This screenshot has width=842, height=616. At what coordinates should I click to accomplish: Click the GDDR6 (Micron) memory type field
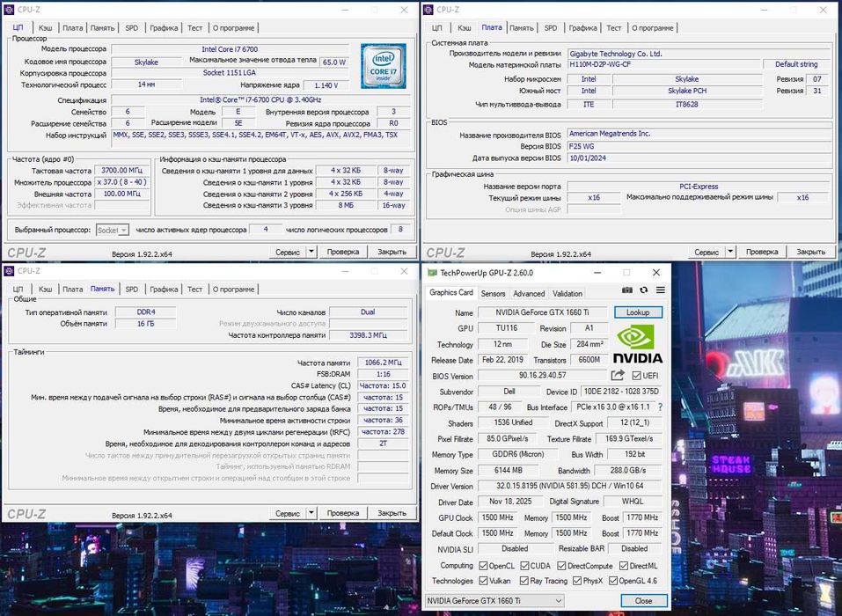tap(517, 454)
